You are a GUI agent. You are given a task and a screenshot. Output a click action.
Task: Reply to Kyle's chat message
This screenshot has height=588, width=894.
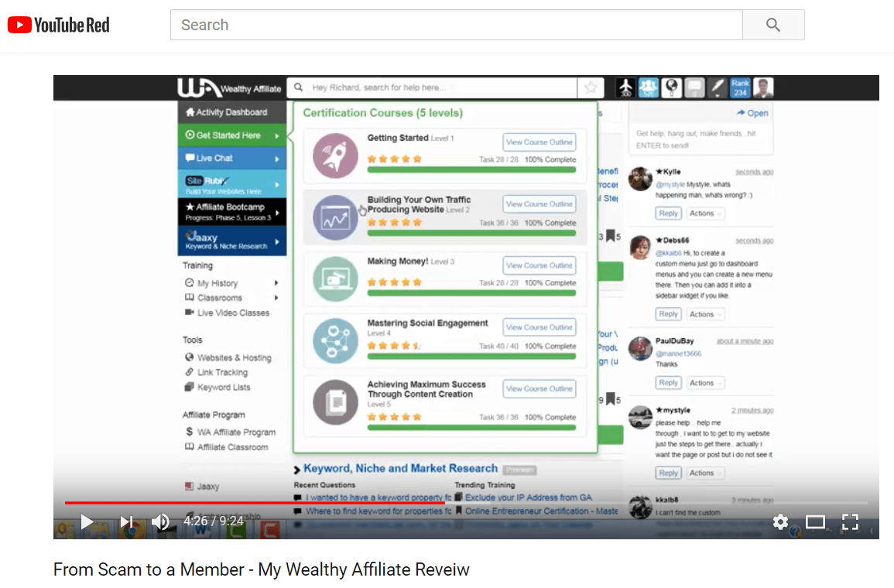click(668, 213)
